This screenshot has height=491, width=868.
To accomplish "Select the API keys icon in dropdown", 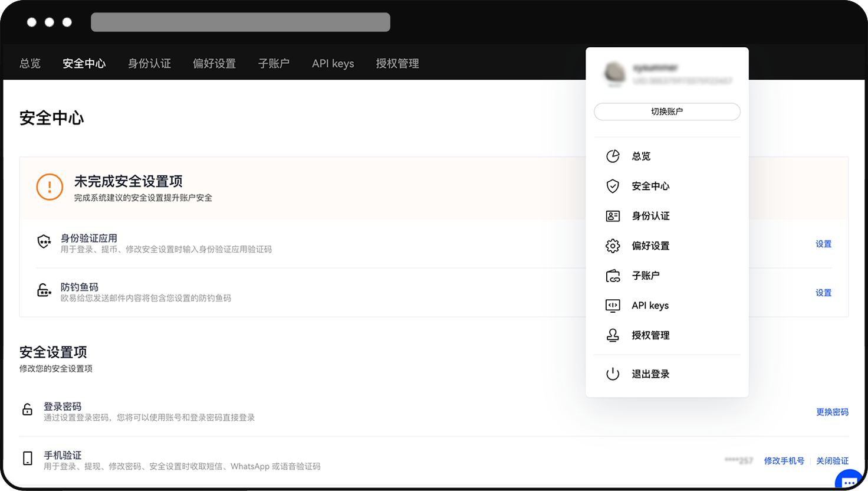I will [613, 305].
